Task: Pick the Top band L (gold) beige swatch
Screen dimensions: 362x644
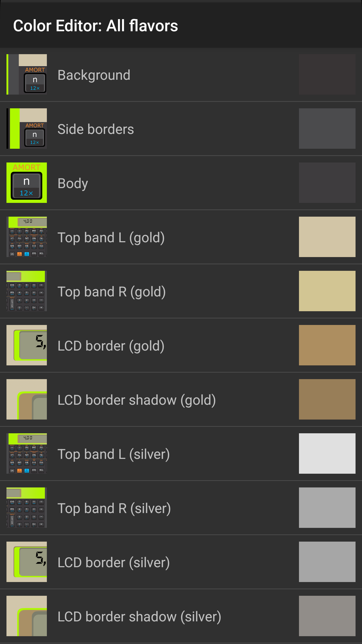Action: coord(327,237)
